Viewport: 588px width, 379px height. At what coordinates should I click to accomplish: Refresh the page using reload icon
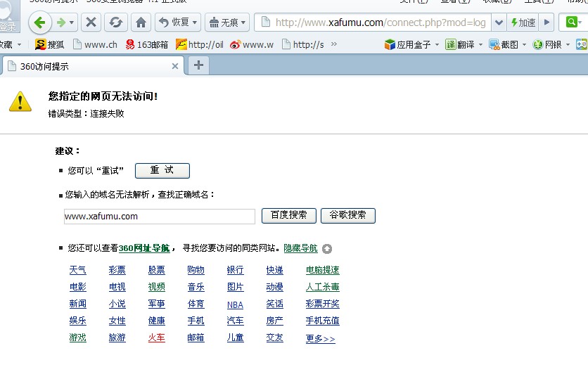115,23
